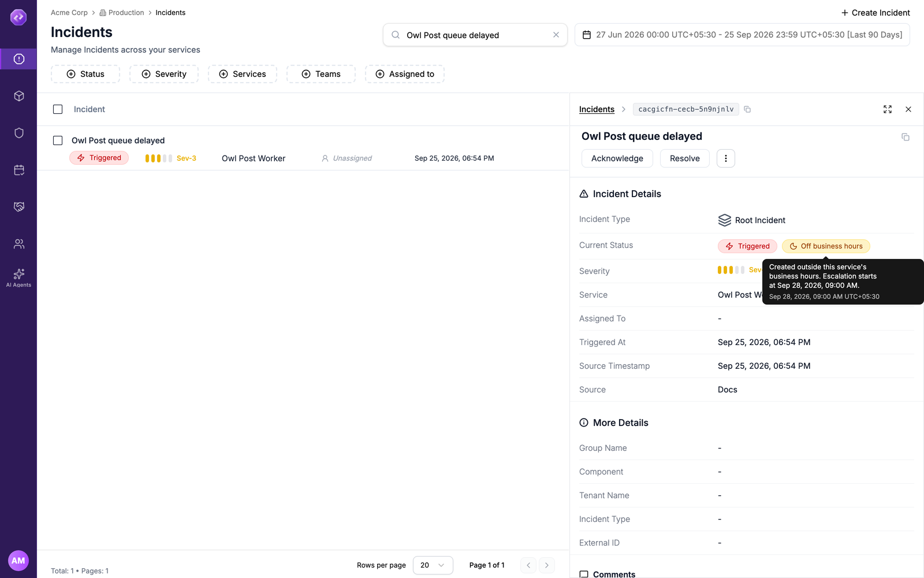Viewport: 924px width, 578px height.
Task: Open the rows per page dropdown
Action: [433, 565]
